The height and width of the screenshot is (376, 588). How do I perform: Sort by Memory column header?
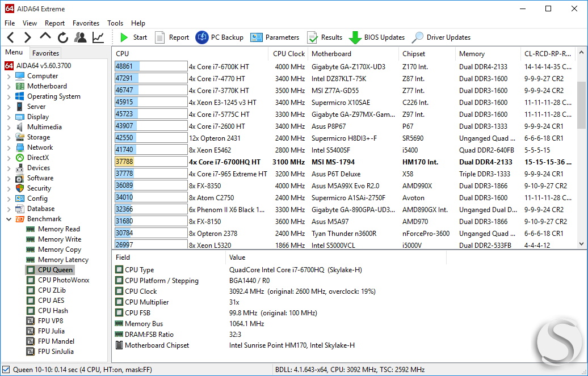(488, 54)
